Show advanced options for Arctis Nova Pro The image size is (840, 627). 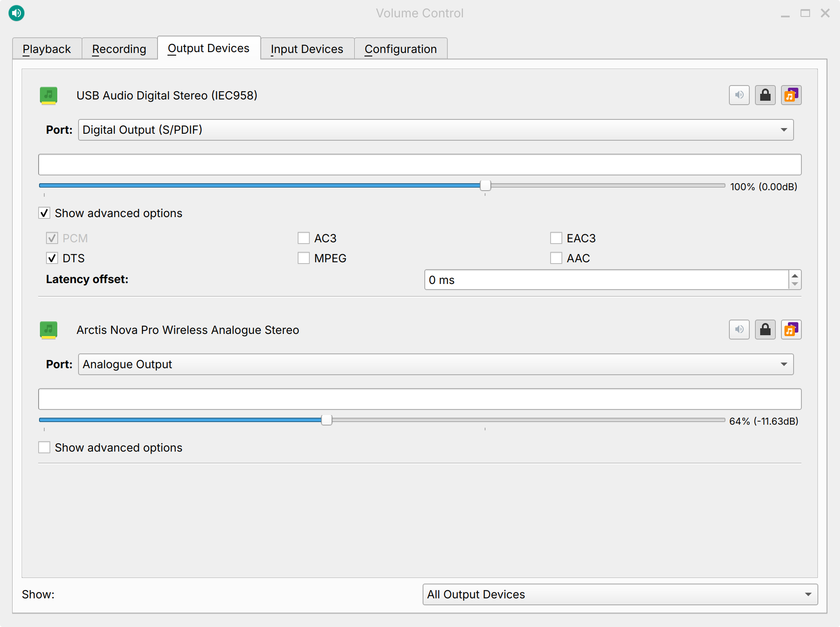(44, 447)
